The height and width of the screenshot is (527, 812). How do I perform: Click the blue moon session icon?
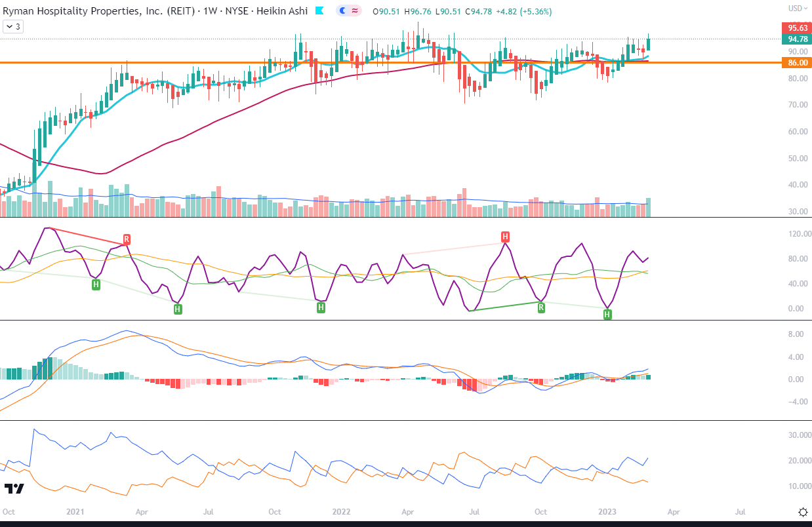[x=343, y=11]
